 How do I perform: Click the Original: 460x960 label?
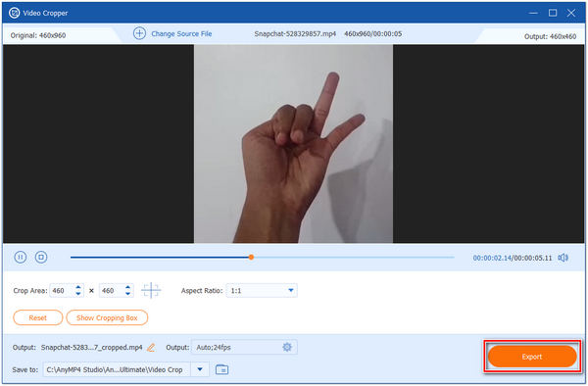tap(38, 35)
